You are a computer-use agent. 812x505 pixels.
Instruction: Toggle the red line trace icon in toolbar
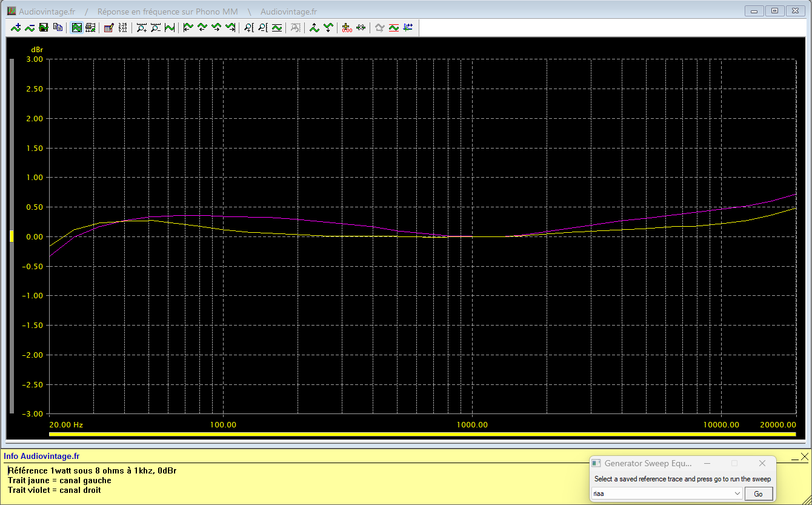[x=394, y=27]
